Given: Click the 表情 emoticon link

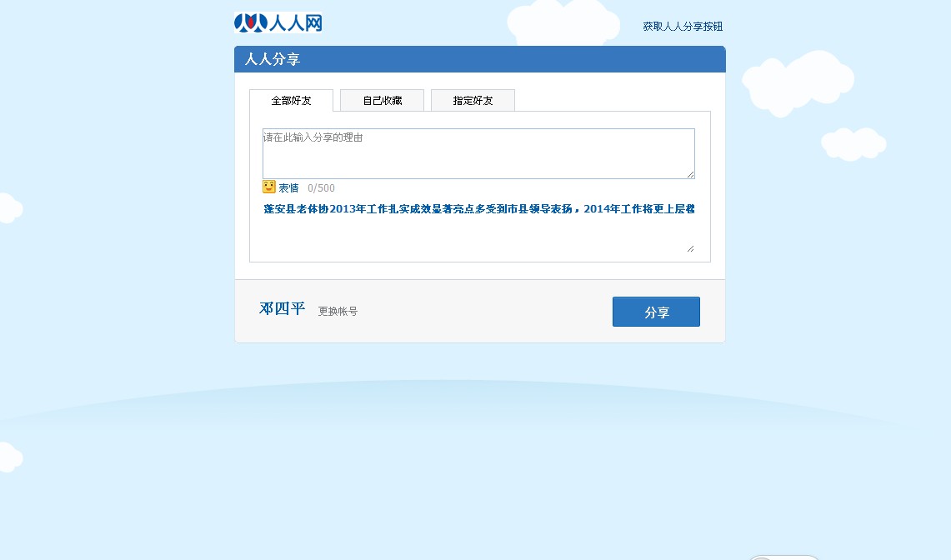Looking at the screenshot, I should pyautogui.click(x=288, y=188).
